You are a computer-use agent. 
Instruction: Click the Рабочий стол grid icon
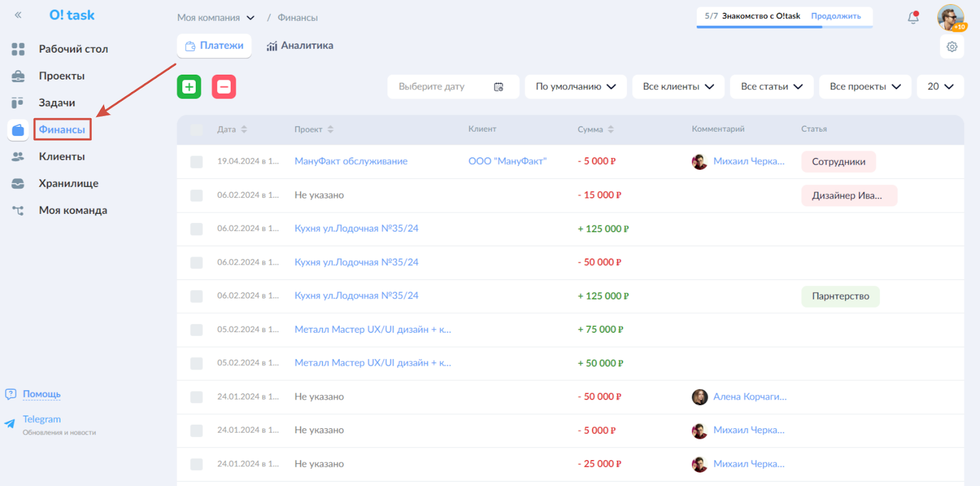pos(18,49)
